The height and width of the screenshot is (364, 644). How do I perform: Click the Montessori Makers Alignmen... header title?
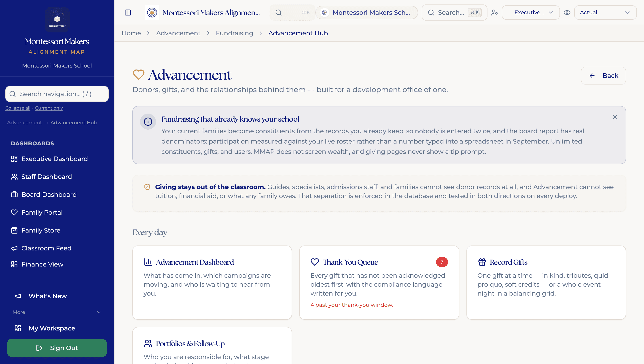pyautogui.click(x=211, y=13)
